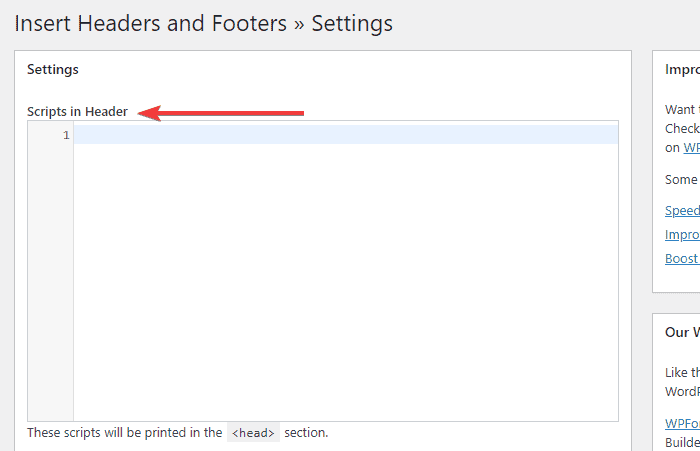Click the <head> code tag below the editor
Screen dimensions: 700x451
[253, 433]
